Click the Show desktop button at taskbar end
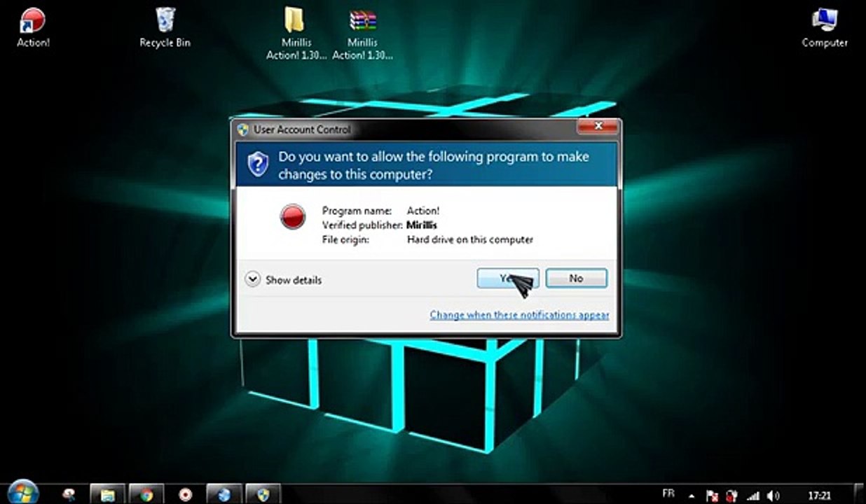 pyautogui.click(x=859, y=494)
